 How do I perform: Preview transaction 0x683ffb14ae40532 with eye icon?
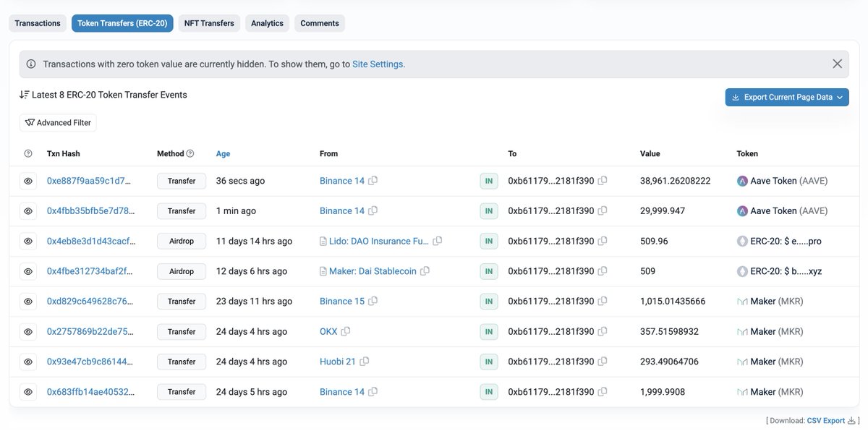28,391
